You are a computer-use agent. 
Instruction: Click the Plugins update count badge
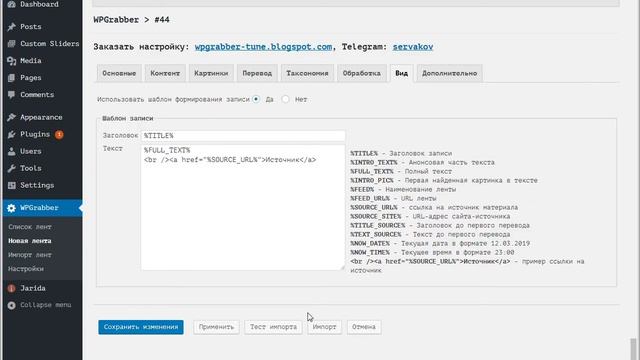click(59, 134)
